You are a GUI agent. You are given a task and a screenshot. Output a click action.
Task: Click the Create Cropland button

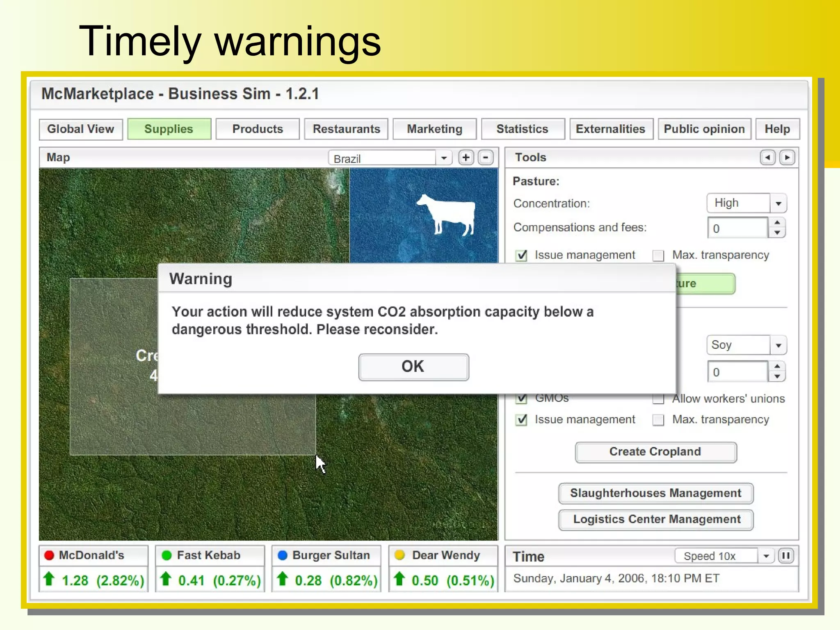point(655,452)
